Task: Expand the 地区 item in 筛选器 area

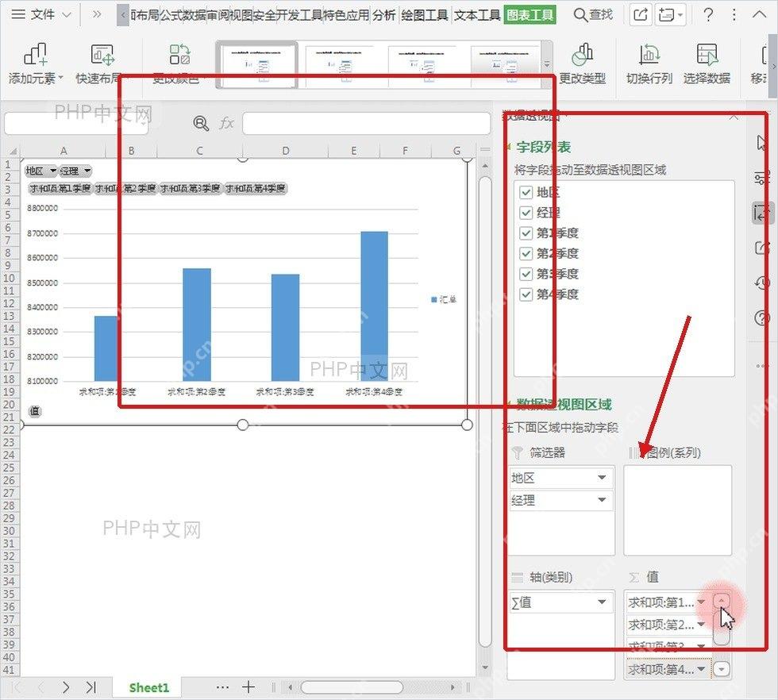Action: (602, 477)
